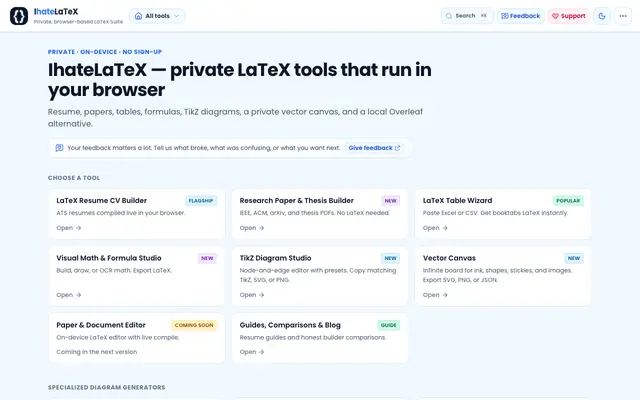Click 'ATS resumes compiled live' description
Viewport: 640px width, 400px height.
tap(121, 213)
